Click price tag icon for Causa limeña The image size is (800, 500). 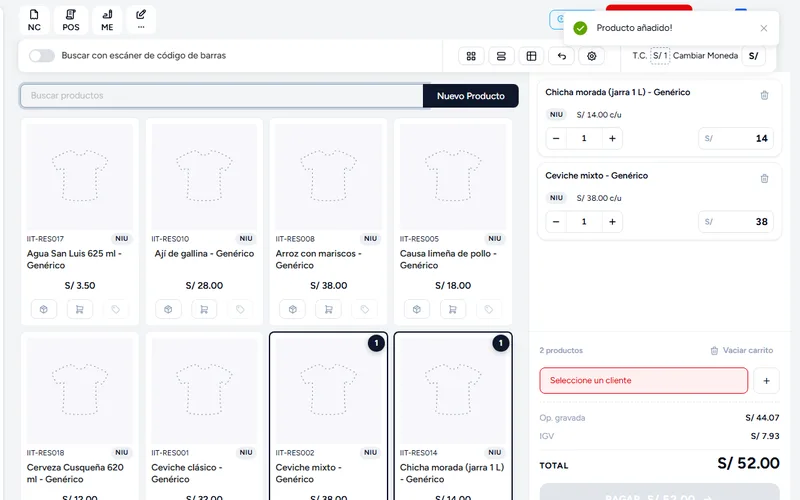pyautogui.click(x=488, y=309)
